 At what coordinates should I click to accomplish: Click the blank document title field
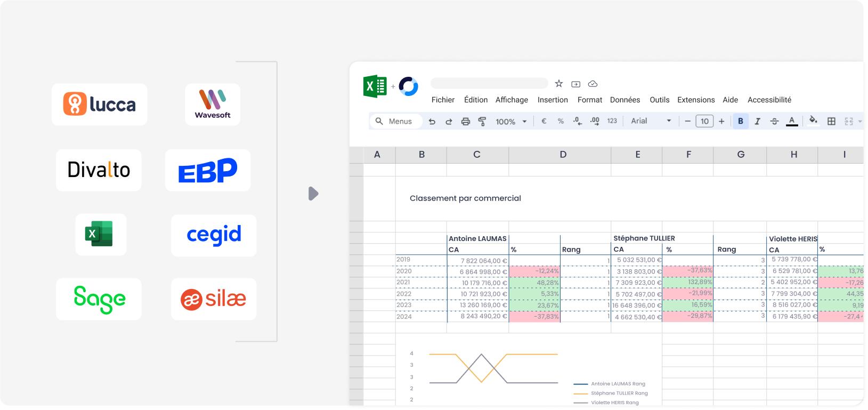(x=489, y=83)
